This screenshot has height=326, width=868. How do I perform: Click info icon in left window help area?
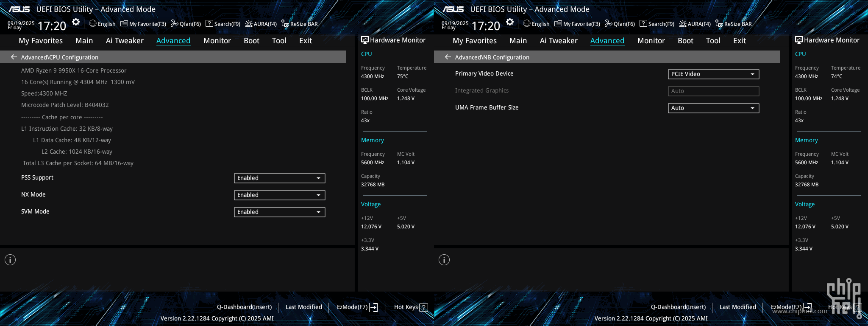click(x=10, y=260)
